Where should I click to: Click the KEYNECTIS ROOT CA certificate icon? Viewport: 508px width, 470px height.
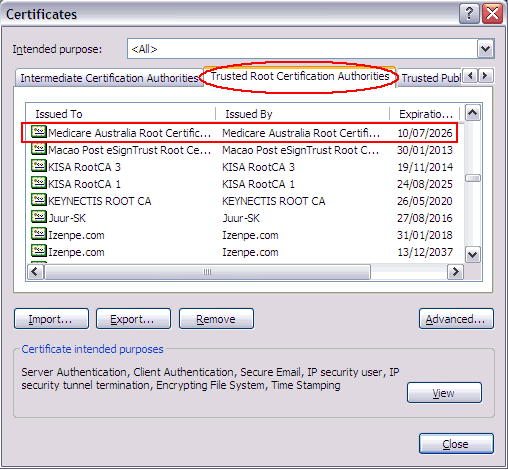pyautogui.click(x=39, y=200)
